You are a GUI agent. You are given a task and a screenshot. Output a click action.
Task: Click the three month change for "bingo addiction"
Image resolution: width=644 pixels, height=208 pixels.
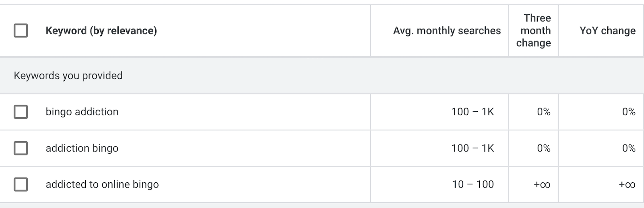click(x=543, y=112)
